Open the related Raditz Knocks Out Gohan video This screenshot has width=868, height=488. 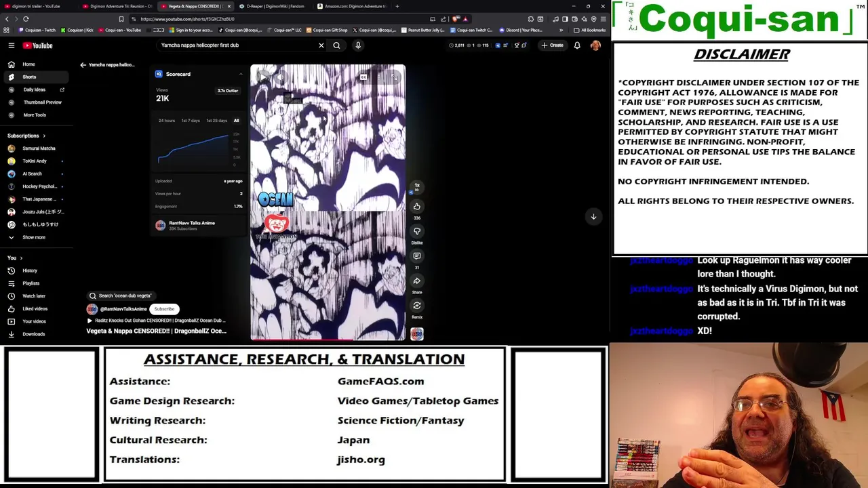click(156, 321)
